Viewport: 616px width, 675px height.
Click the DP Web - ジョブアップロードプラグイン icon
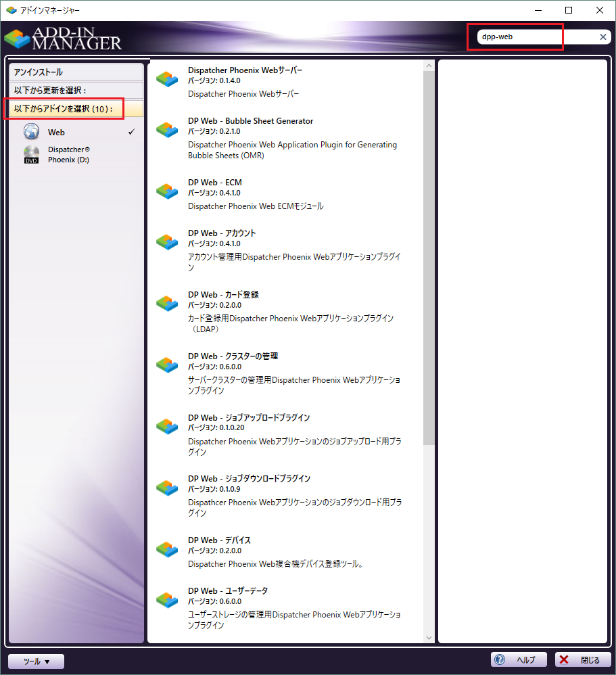(x=167, y=427)
